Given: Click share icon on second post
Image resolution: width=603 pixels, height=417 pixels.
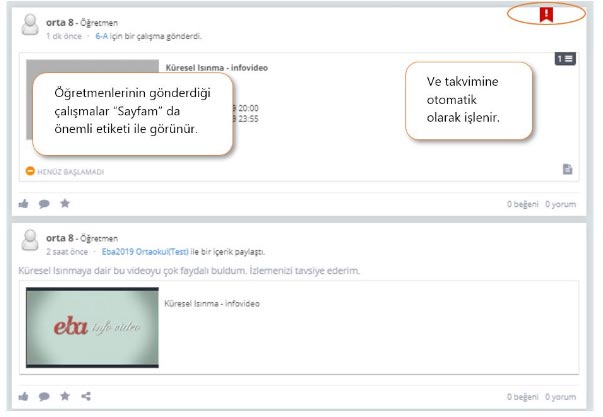Looking at the screenshot, I should (x=86, y=396).
